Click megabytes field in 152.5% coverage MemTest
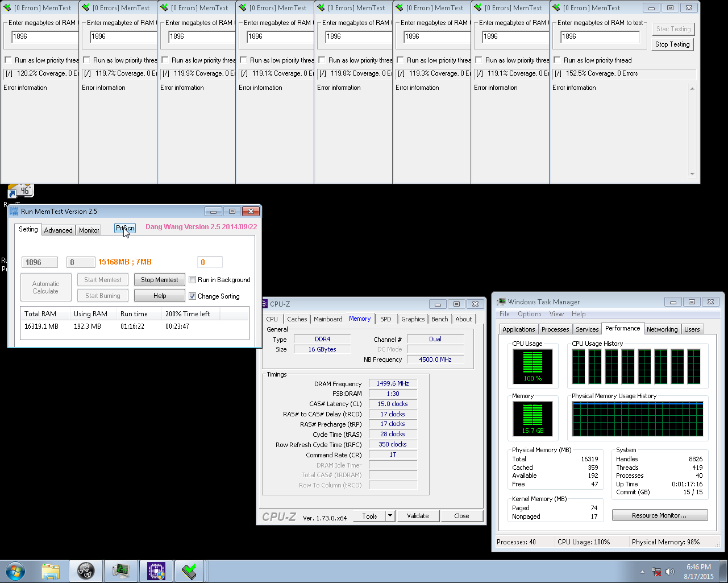728x583 pixels. 600,36
